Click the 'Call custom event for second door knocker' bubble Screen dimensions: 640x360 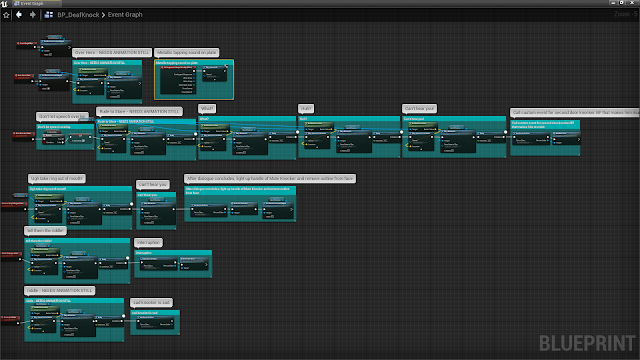pos(575,112)
